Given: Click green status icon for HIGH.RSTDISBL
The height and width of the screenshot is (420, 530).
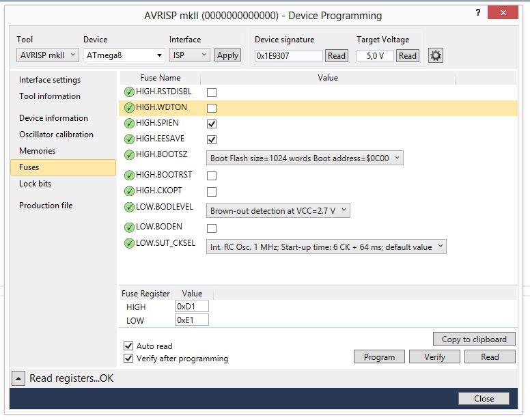Looking at the screenshot, I should click(129, 92).
